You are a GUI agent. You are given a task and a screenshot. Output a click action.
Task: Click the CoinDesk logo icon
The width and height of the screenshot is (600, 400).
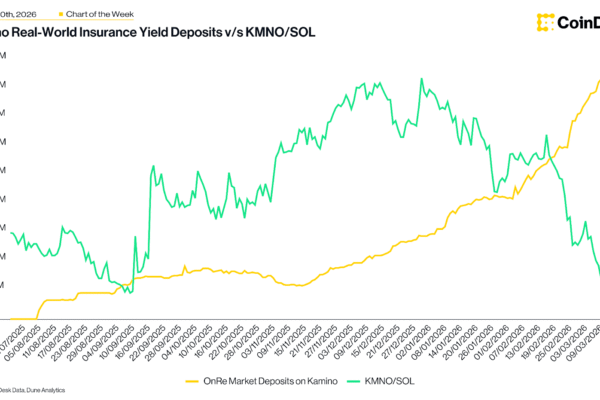pyautogui.click(x=546, y=22)
